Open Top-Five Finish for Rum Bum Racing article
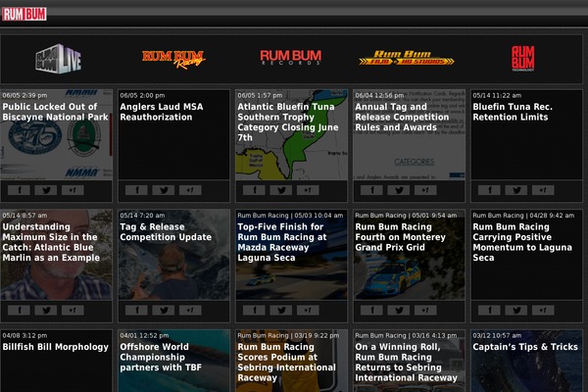The width and height of the screenshot is (588, 392). (x=282, y=242)
